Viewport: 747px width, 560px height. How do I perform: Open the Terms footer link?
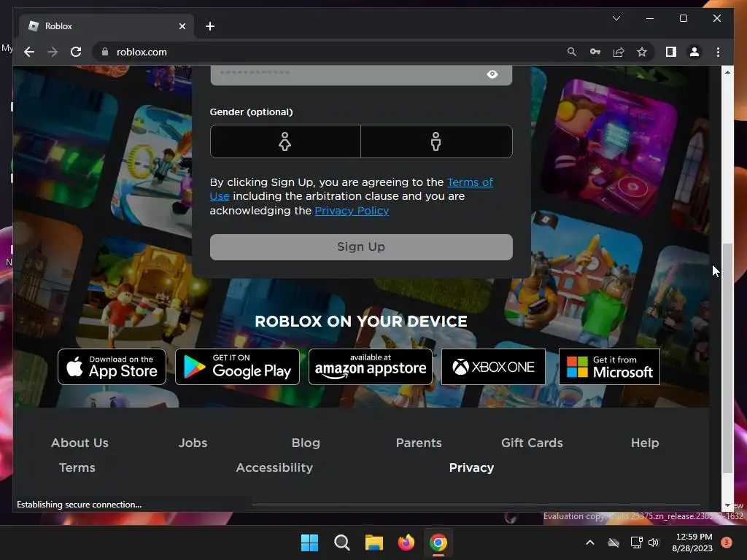77,467
